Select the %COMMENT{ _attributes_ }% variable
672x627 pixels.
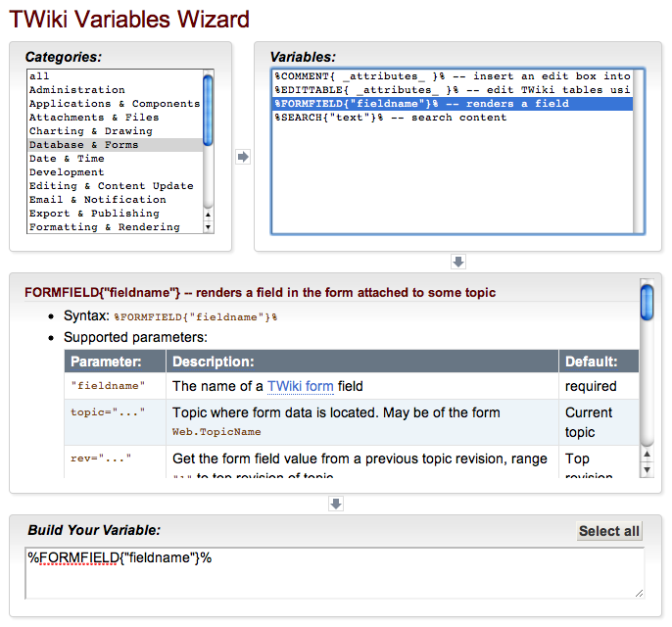tap(453, 76)
